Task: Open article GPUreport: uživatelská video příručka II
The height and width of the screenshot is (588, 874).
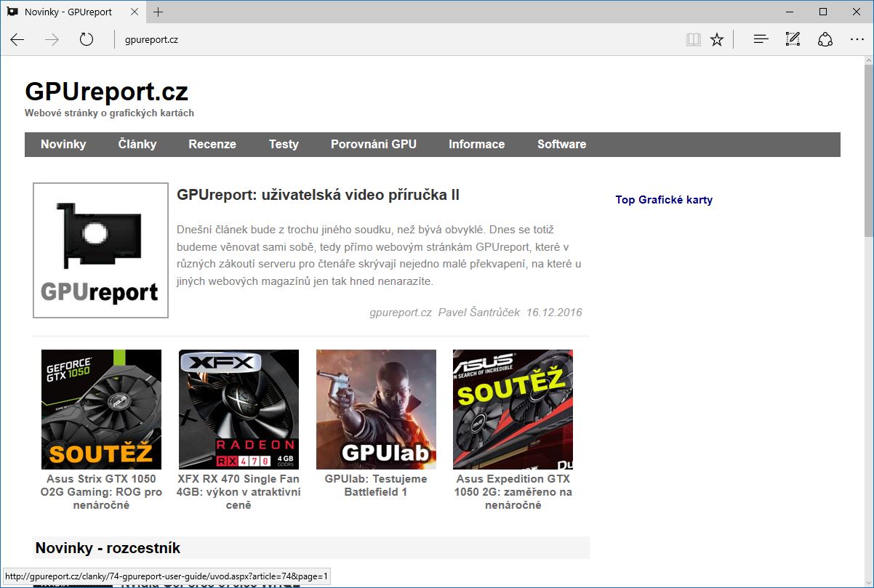Action: click(x=318, y=195)
